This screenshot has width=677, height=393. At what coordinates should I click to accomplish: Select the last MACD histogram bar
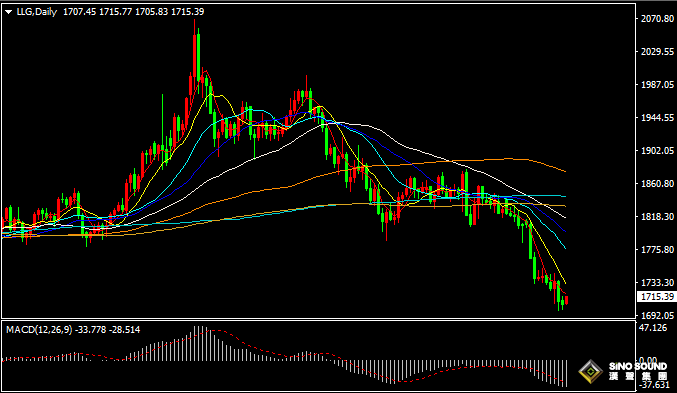point(566,373)
